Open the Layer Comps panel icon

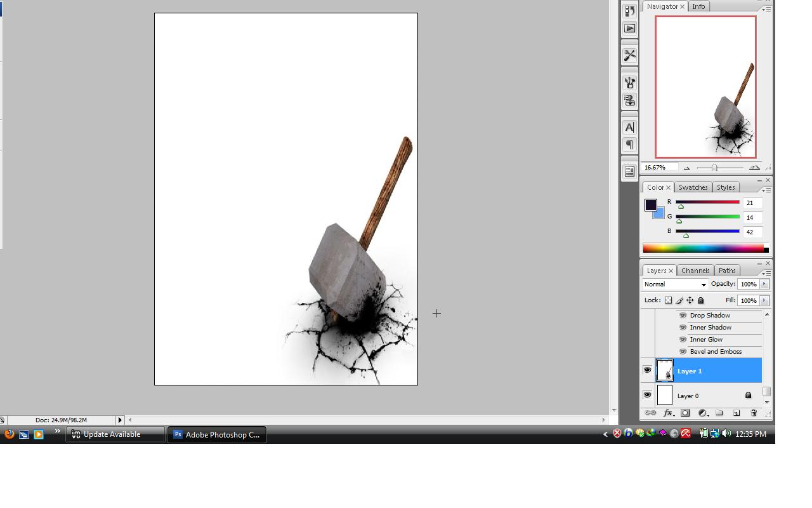[629, 171]
